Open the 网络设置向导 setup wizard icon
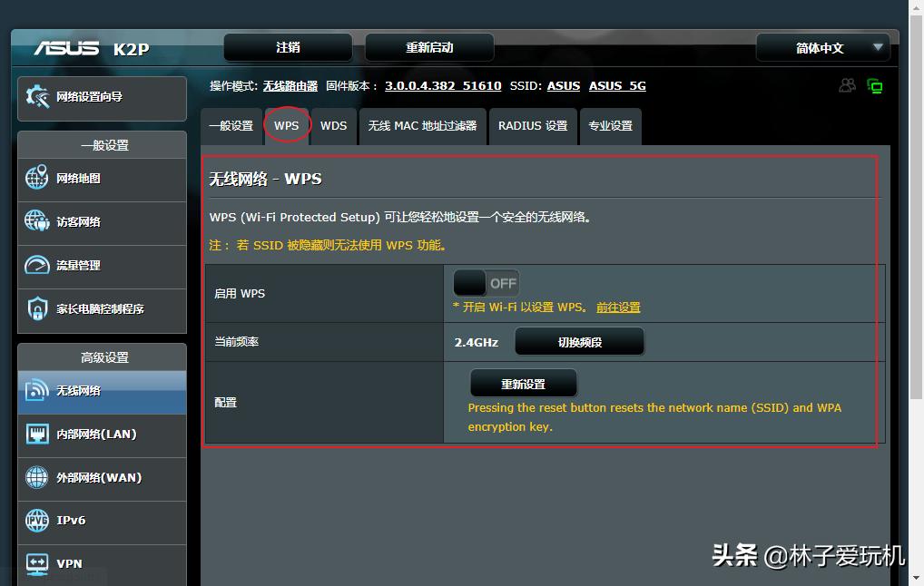The height and width of the screenshot is (586, 924). 36,98
